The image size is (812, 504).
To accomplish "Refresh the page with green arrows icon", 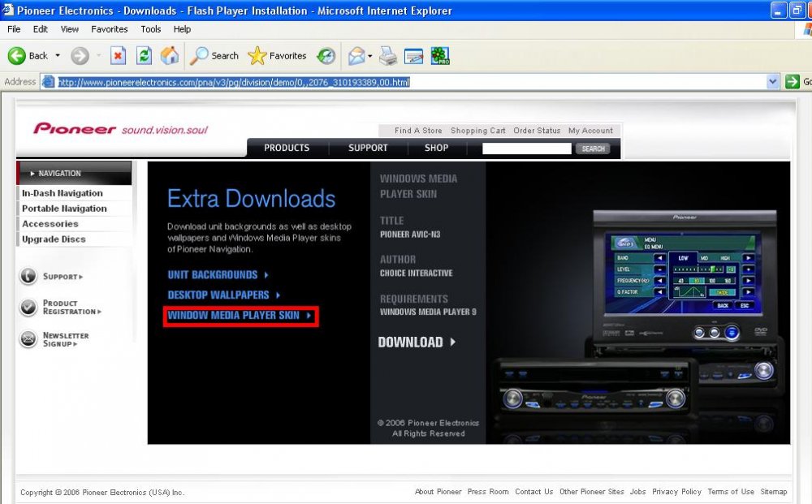I will [144, 56].
